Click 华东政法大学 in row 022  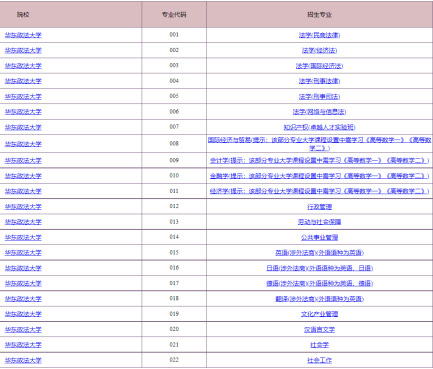coord(23,360)
